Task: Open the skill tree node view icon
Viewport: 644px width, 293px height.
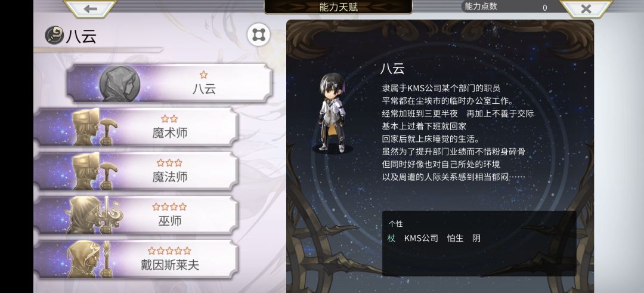Action: coord(259,35)
